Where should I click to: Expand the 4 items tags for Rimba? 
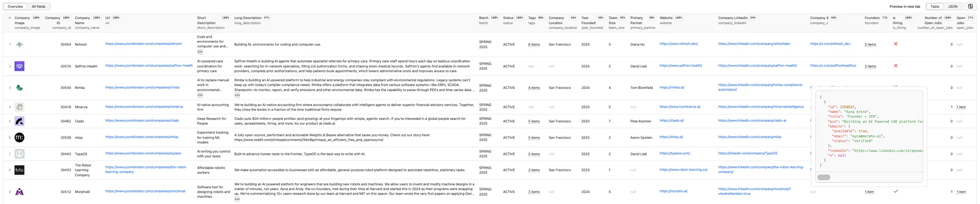pos(534,88)
